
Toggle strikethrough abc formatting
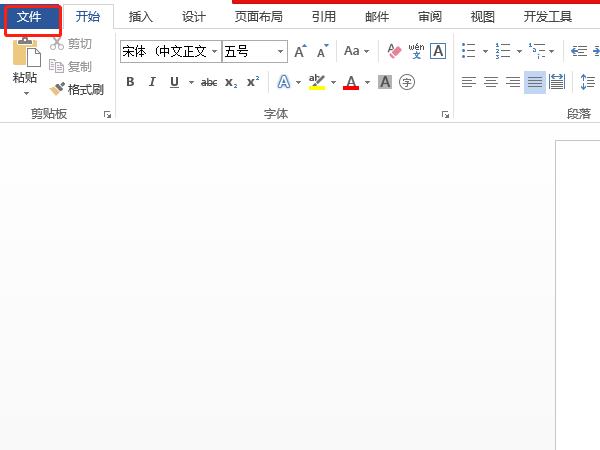click(x=209, y=82)
